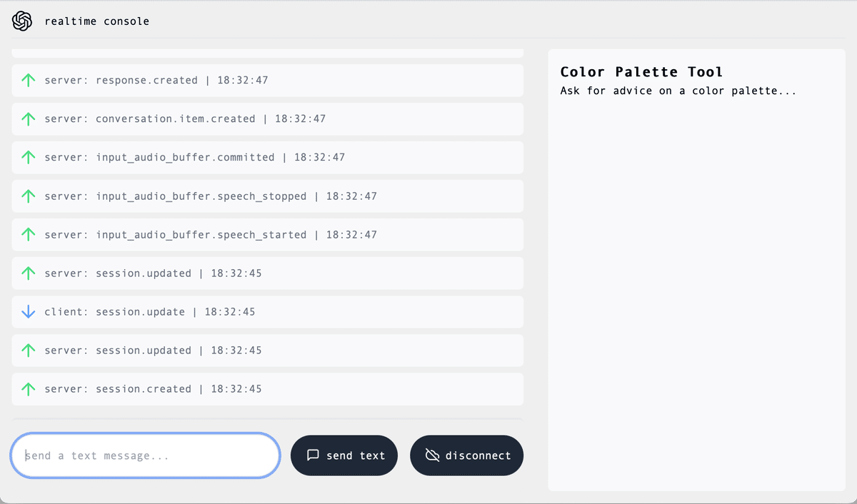857x504 pixels.
Task: Click the color palette advice placeholder text
Action: (x=677, y=91)
